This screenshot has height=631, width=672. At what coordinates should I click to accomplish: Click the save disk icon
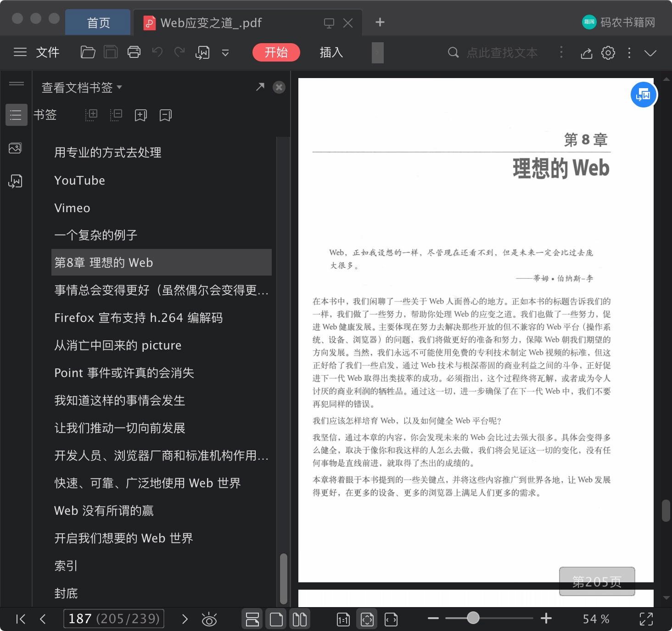point(111,52)
